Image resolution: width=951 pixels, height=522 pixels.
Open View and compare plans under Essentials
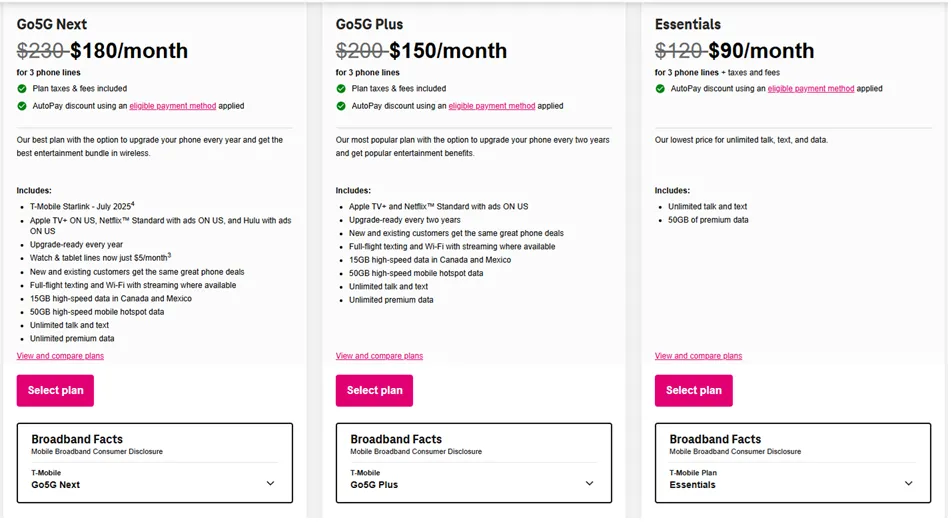click(698, 356)
